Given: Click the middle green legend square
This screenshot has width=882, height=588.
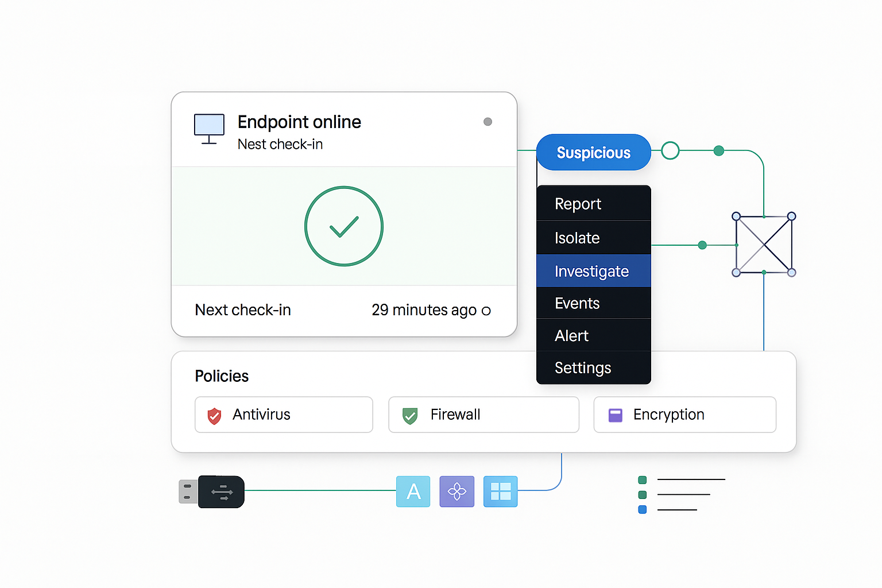Looking at the screenshot, I should coord(643,495).
